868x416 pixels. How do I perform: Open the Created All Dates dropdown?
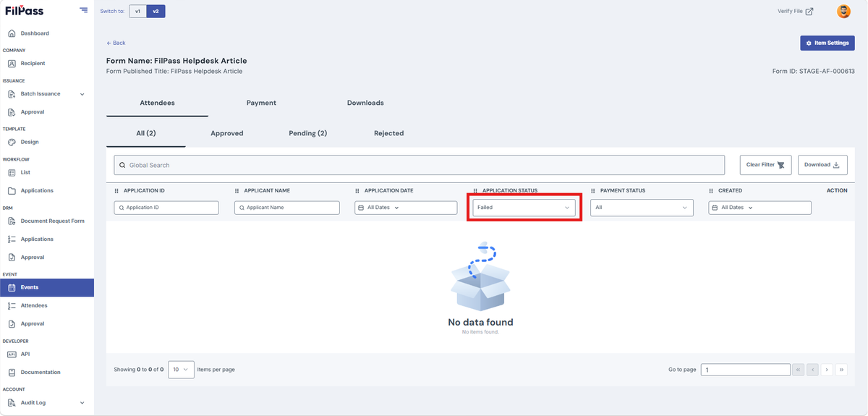[x=760, y=208]
